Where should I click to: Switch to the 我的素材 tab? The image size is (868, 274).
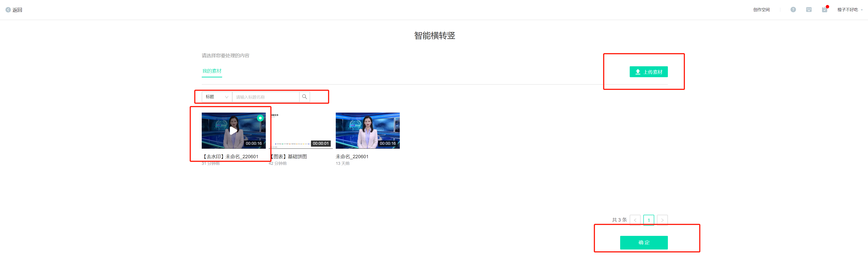212,71
